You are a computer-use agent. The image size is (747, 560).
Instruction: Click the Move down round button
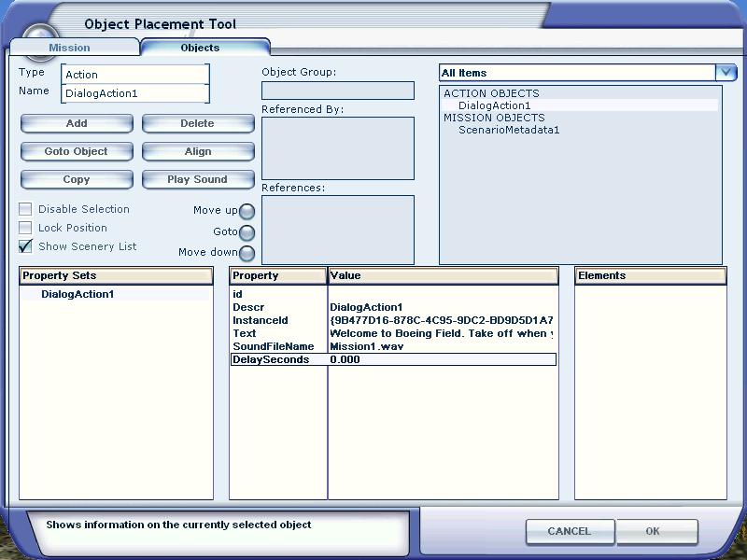247,253
